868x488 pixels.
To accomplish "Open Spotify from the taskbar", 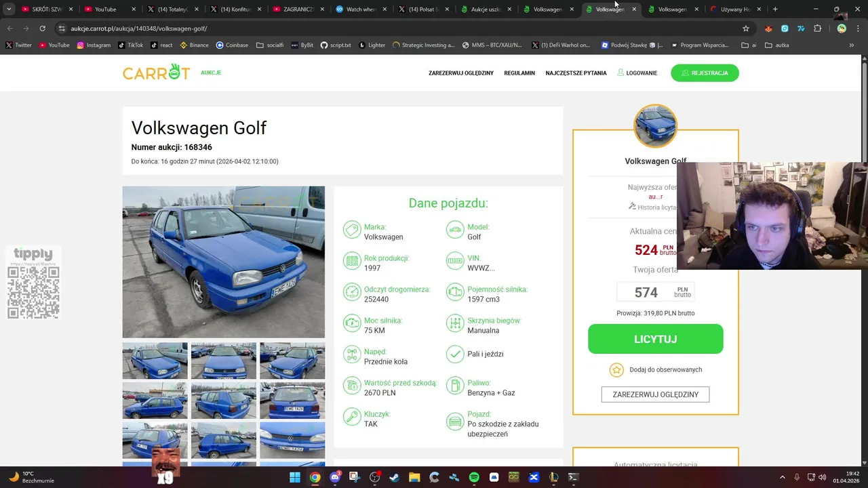I will 474,477.
